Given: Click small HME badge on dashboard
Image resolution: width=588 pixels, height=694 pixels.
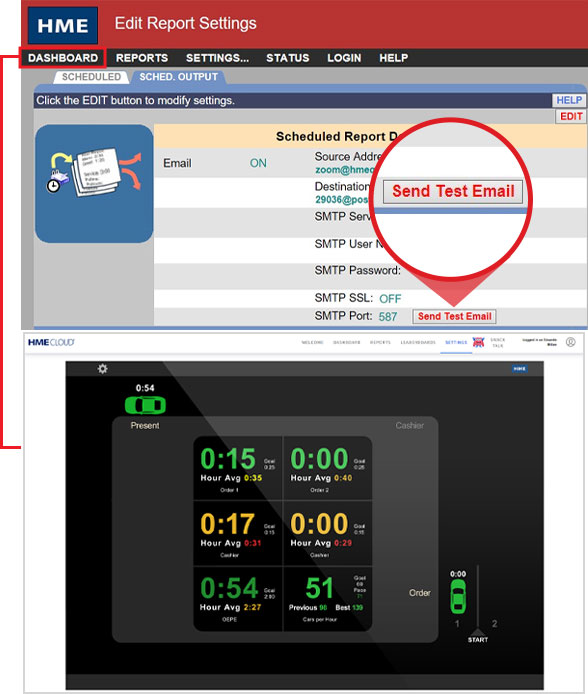Looking at the screenshot, I should 519,369.
